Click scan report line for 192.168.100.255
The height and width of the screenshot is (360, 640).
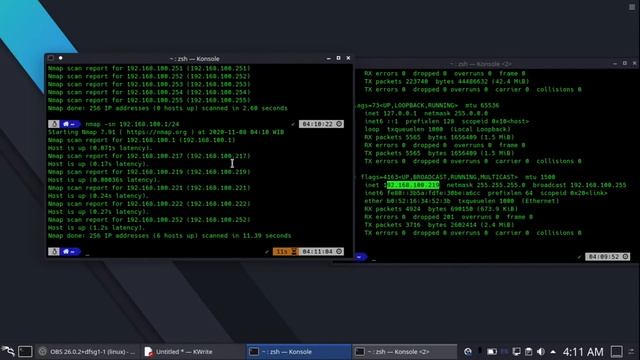click(x=149, y=100)
